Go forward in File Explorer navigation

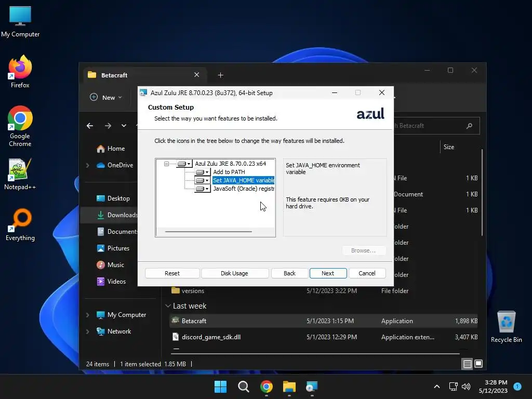108,126
